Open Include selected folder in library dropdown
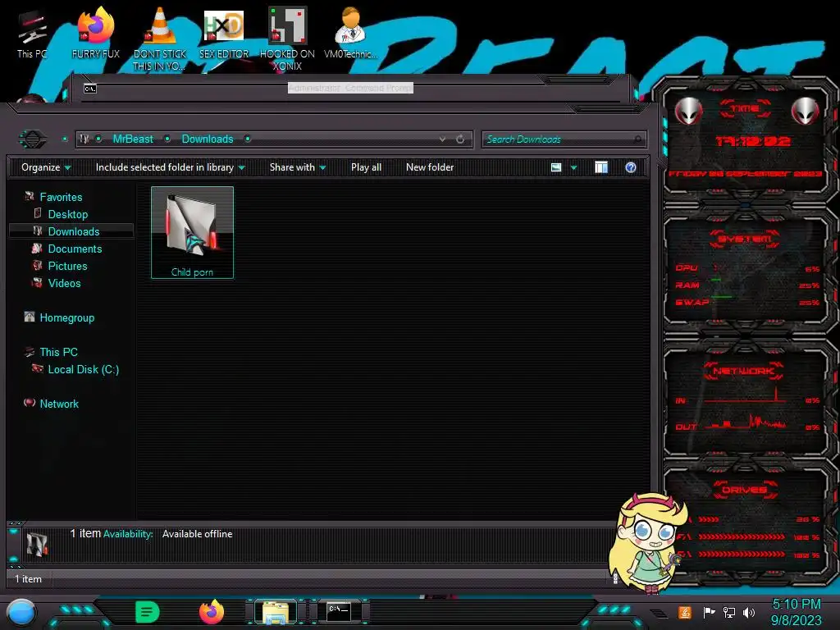This screenshot has height=630, width=840. tap(170, 167)
